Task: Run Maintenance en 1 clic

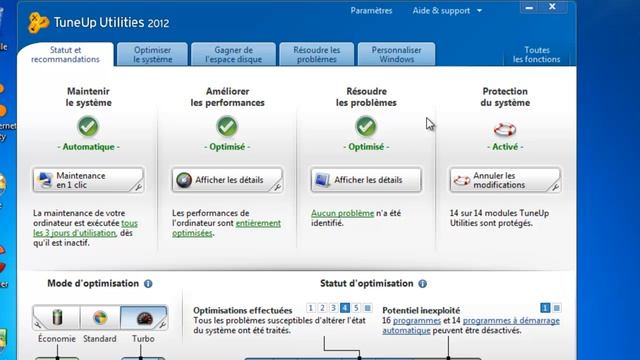Action: pyautogui.click(x=88, y=180)
